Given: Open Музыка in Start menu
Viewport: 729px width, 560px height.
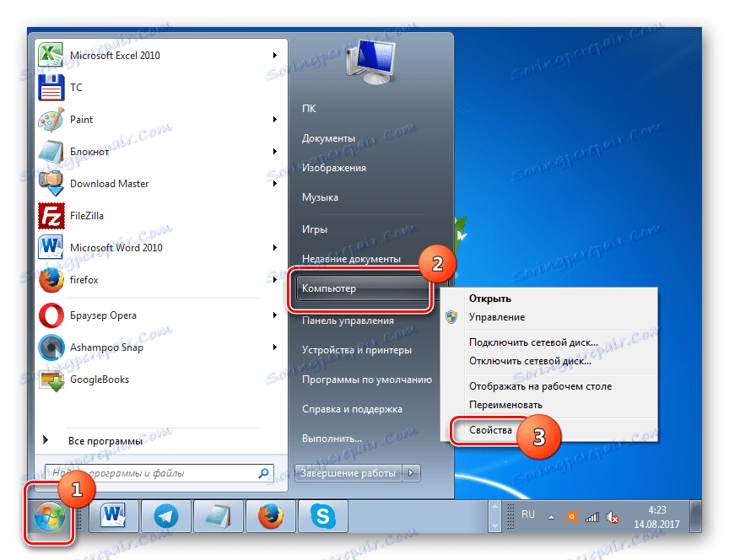Looking at the screenshot, I should (x=320, y=197).
